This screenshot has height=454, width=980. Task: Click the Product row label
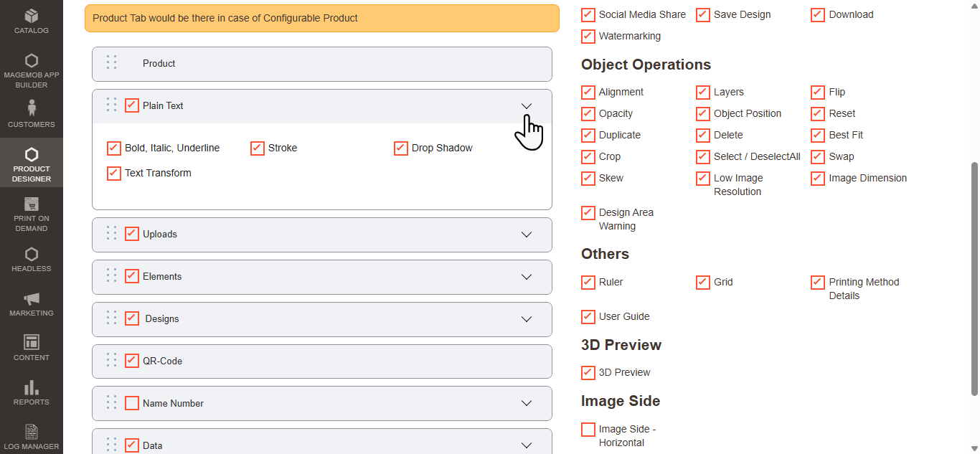(x=159, y=64)
